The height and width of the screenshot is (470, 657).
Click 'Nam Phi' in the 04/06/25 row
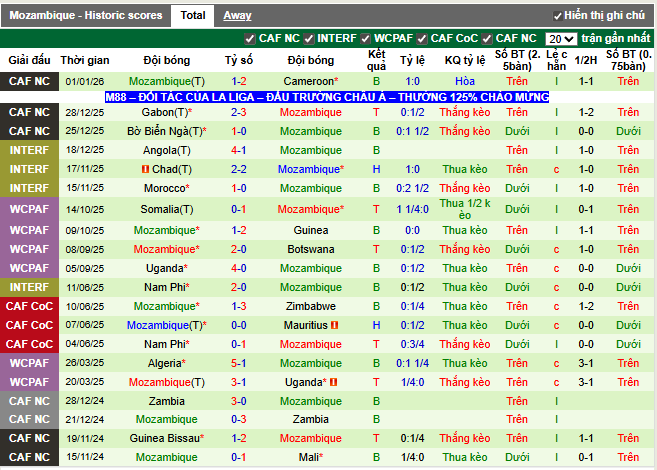(167, 344)
